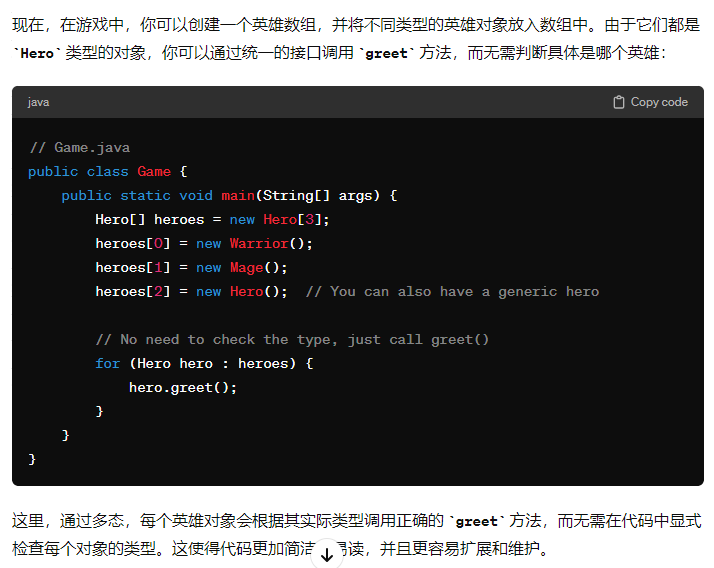Click 'for (Hero hero : heroes) {' line

(204, 363)
